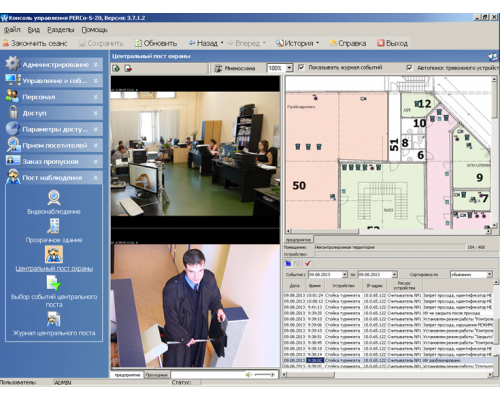Click the office camera video feed
The width and height of the screenshot is (500, 400).
click(195, 154)
